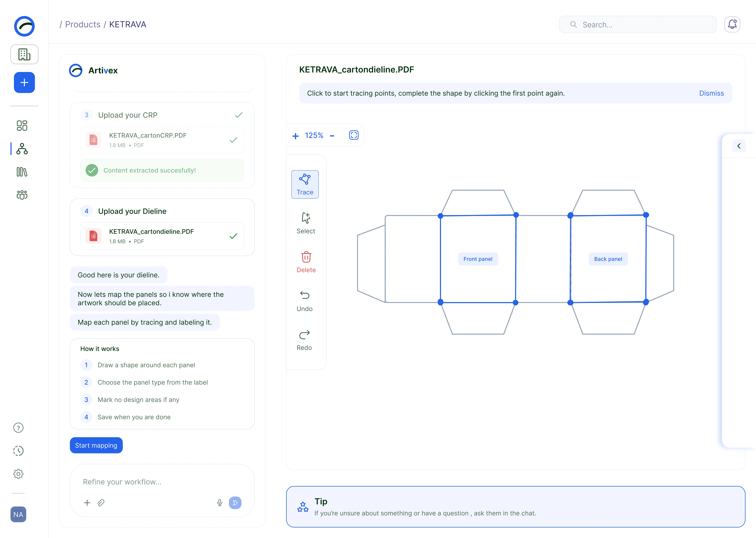This screenshot has height=538, width=756.
Task: Expand the collapsed right side panel
Action: coord(739,146)
